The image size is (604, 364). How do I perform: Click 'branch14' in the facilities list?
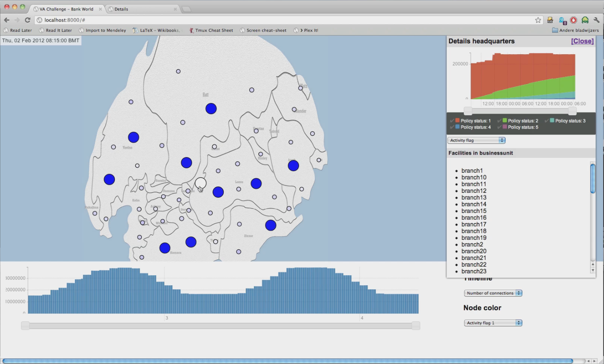(x=474, y=204)
